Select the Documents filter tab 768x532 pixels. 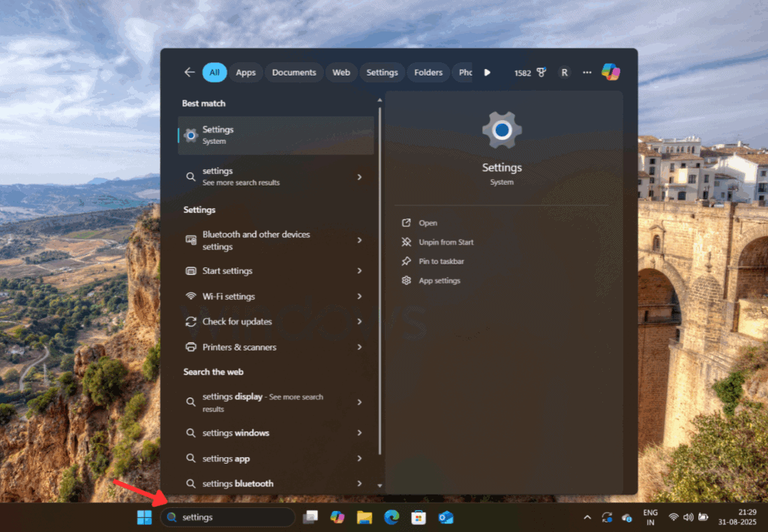point(294,73)
